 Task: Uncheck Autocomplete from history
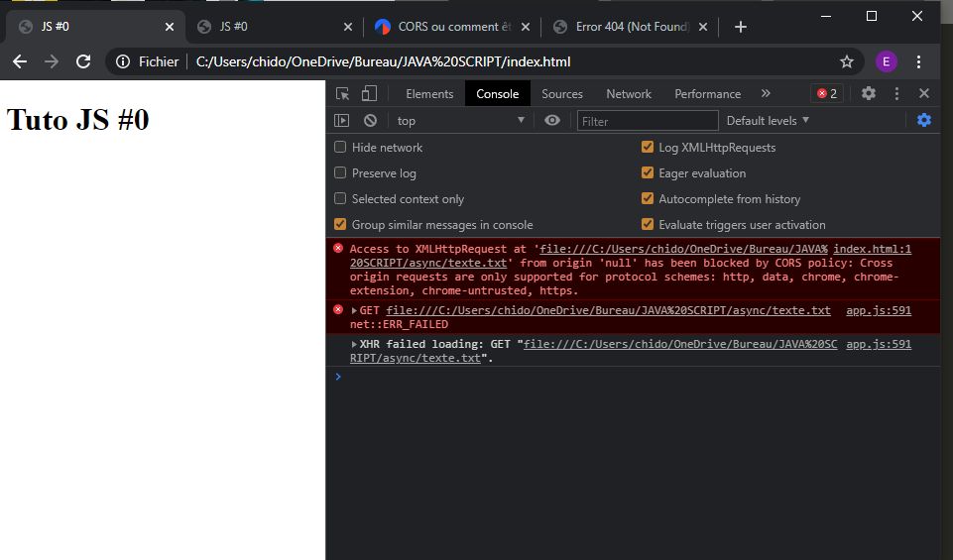(x=648, y=198)
